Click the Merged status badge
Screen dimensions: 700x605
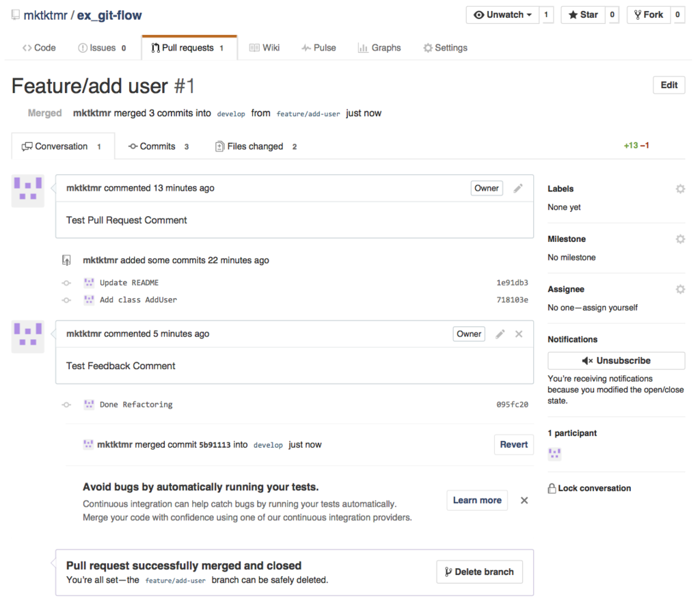tap(44, 113)
